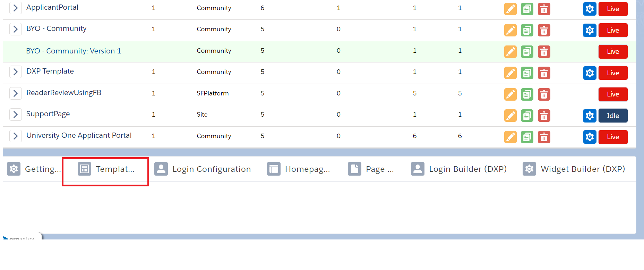Viewport: 644px width, 270px height.
Task: Click trash icon for BYO - Community: Version 1
Action: [x=544, y=52]
